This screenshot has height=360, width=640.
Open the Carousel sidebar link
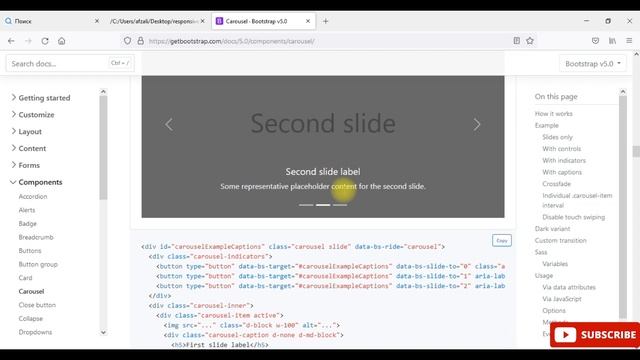(31, 291)
